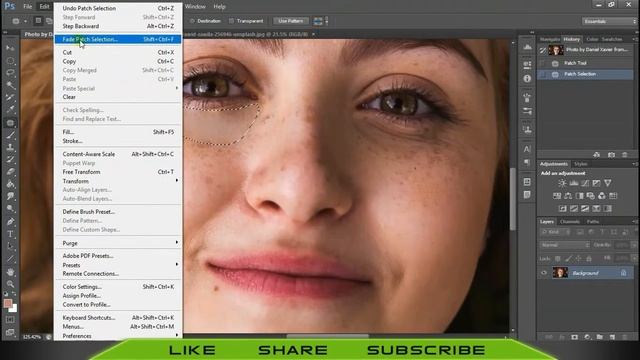Add Vibrance adjustment
Screen dimensions: 640x360
608,183
